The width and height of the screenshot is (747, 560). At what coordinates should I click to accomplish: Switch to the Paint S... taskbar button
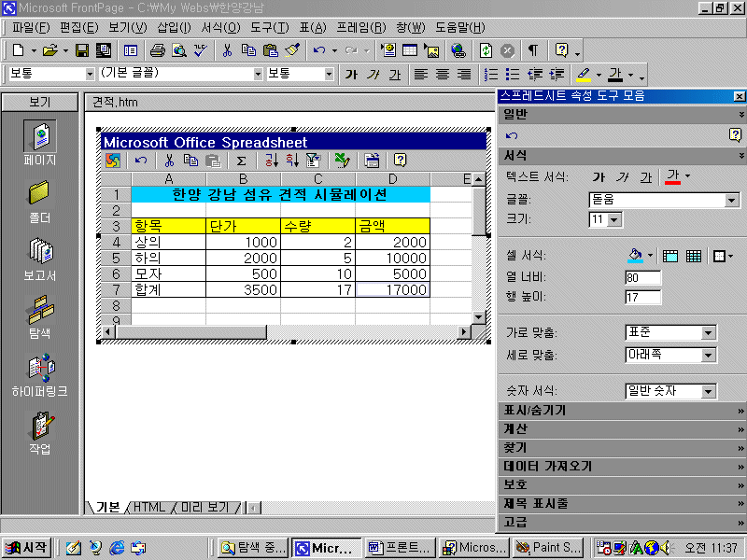click(549, 548)
